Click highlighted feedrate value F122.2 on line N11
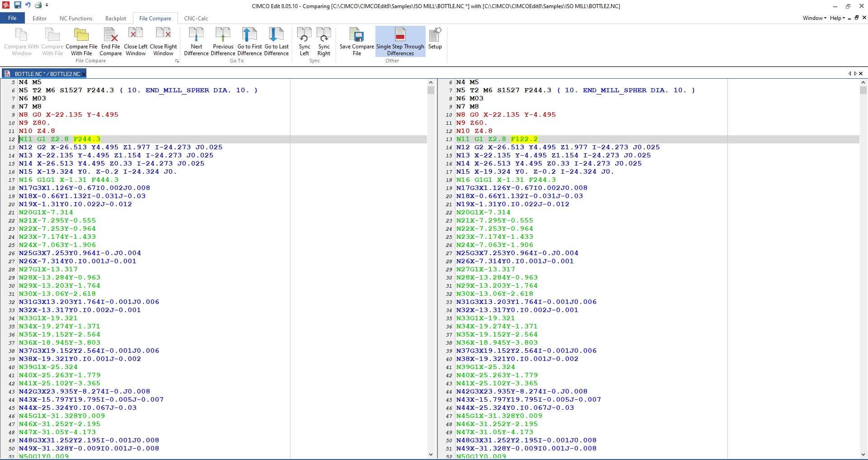Image resolution: width=868 pixels, height=460 pixels. click(x=523, y=139)
